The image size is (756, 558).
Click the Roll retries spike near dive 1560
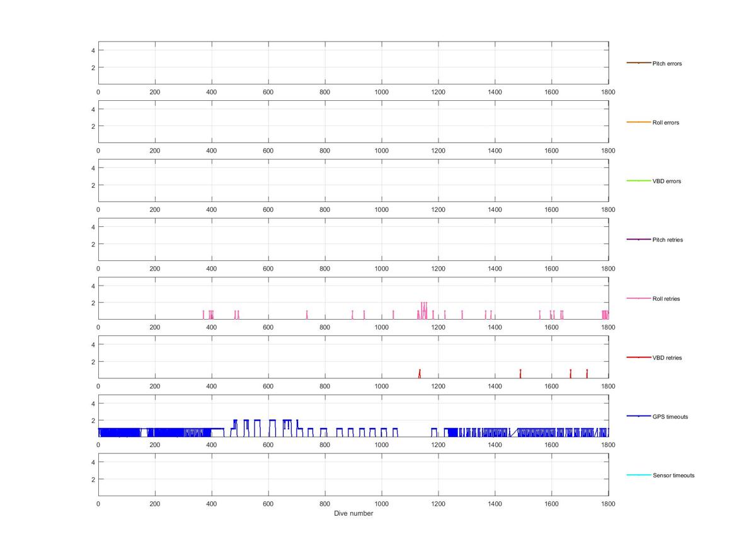coord(540,315)
